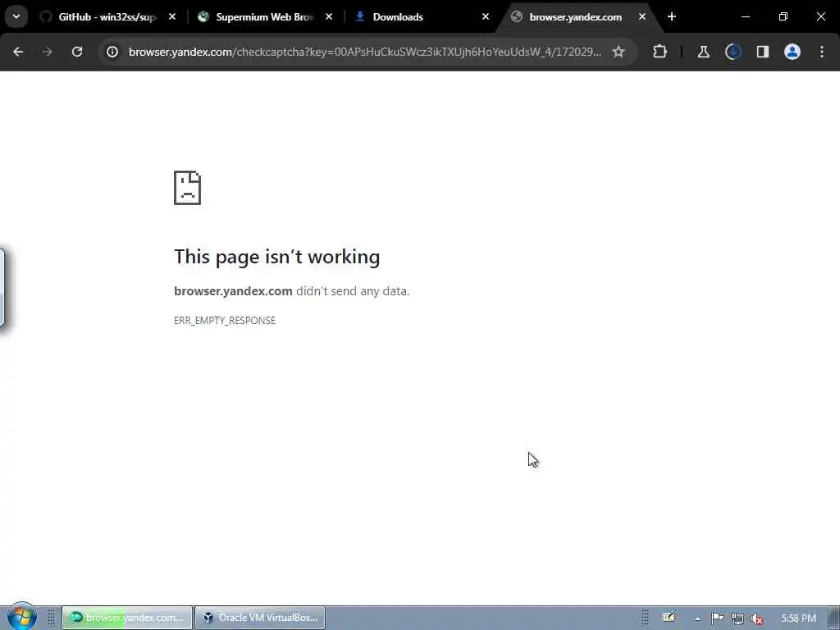
Task: Close the GitHub win32ss tab
Action: tap(172, 17)
